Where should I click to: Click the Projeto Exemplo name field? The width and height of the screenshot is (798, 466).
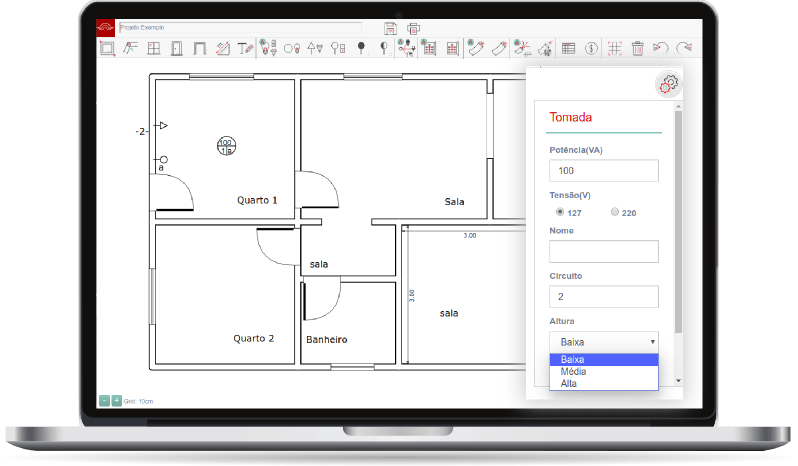pos(240,27)
